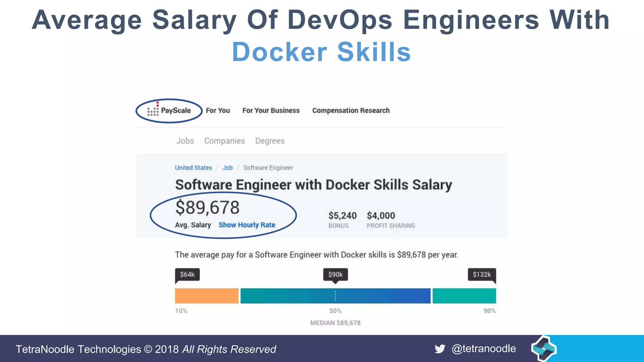Click the $64k salary marker
This screenshot has height=362, width=644.
187,275
